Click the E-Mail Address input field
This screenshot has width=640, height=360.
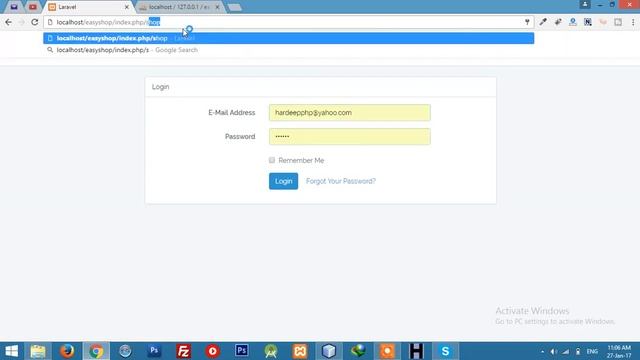pyautogui.click(x=349, y=113)
